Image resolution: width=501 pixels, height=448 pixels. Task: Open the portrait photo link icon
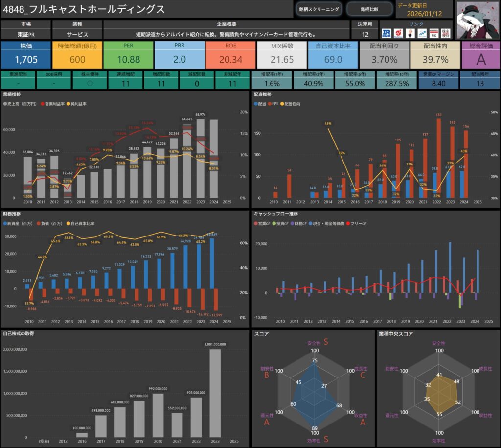pyautogui.click(x=411, y=33)
